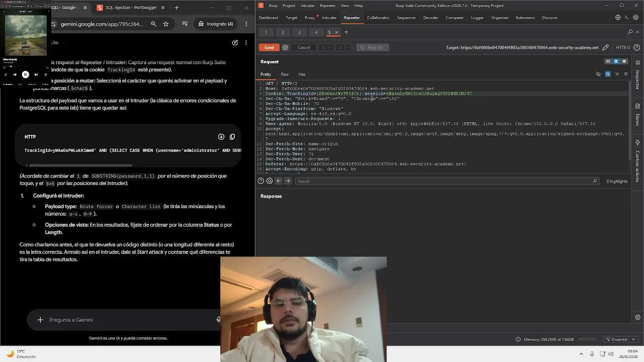
Task: Search Repeater tabs with the magnifier icon
Action: coord(630,32)
